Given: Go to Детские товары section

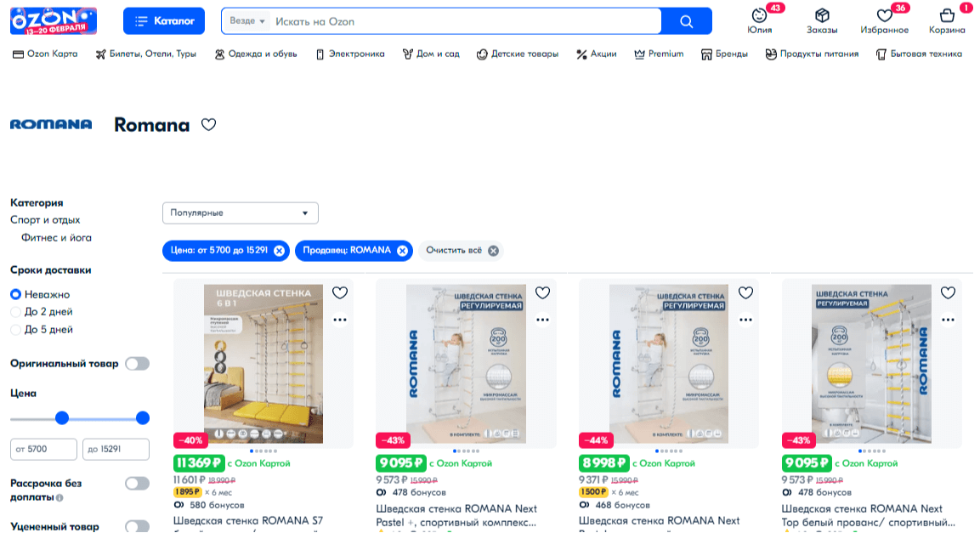Looking at the screenshot, I should (x=518, y=54).
